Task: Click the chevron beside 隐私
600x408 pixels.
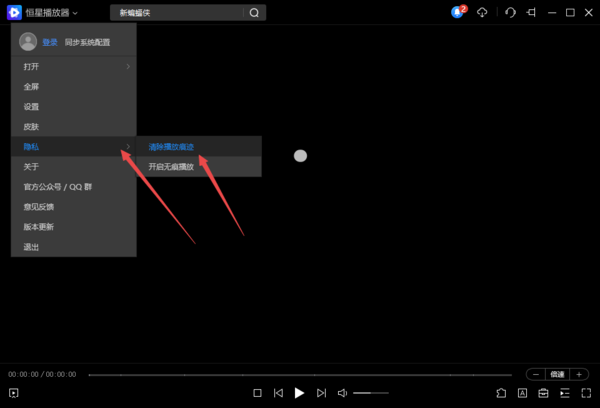Action: (x=128, y=147)
